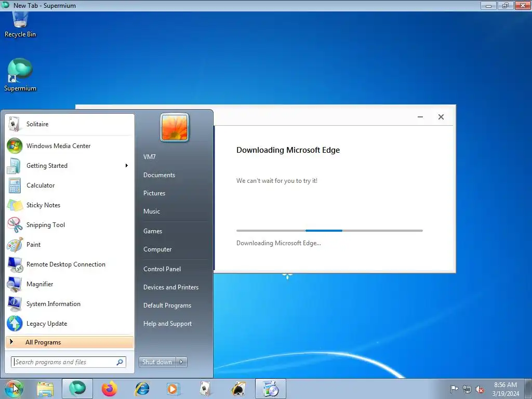This screenshot has width=532, height=399.
Task: Close the Microsoft Edge installer dialog
Action: click(441, 117)
